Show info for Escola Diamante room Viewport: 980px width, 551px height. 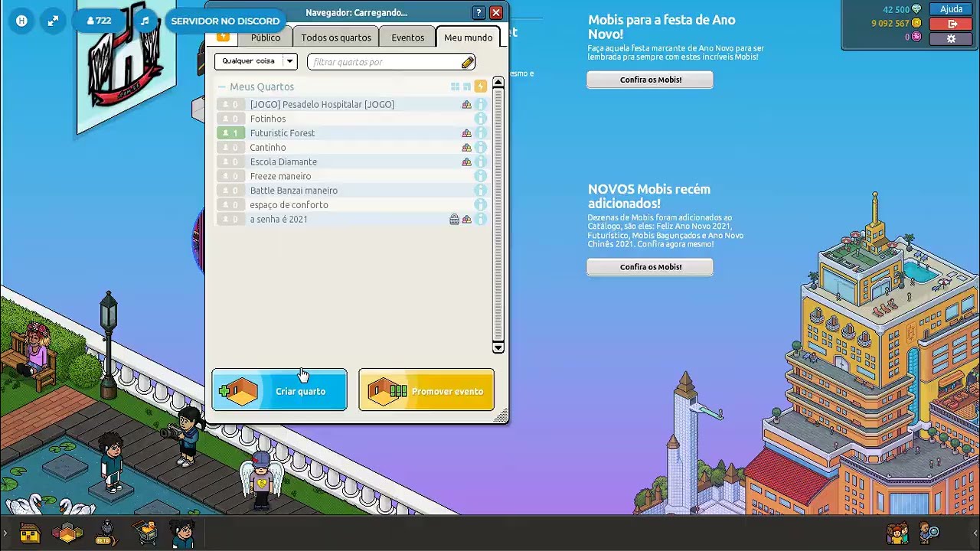tap(481, 161)
